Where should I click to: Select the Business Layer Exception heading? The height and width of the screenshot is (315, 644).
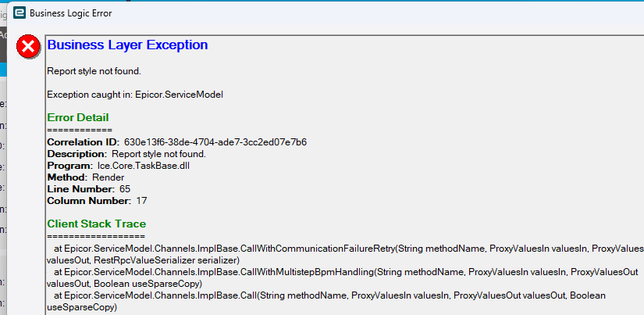(x=127, y=45)
